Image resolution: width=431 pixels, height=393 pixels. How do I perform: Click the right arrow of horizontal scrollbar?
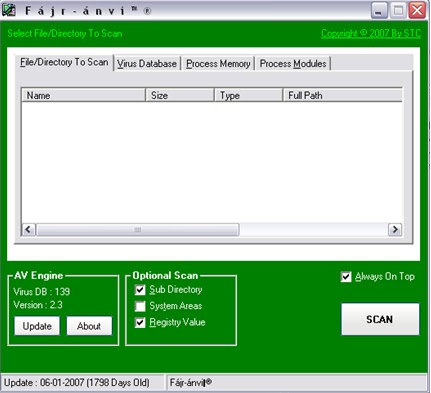[x=395, y=229]
